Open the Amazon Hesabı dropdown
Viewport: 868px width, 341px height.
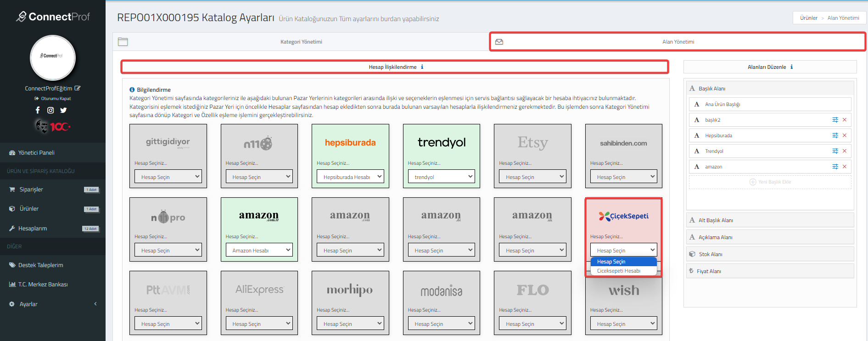pyautogui.click(x=259, y=250)
